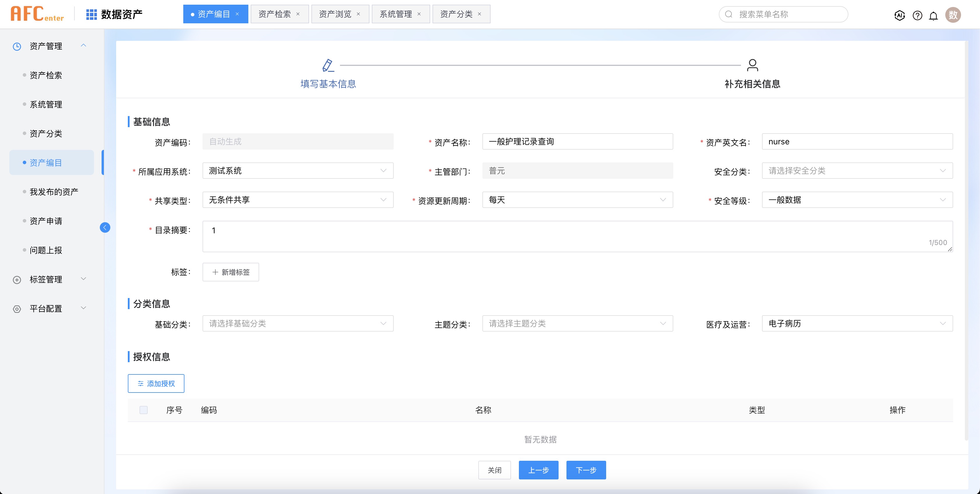Expand the 平台配置 sidebar group

coord(84,308)
